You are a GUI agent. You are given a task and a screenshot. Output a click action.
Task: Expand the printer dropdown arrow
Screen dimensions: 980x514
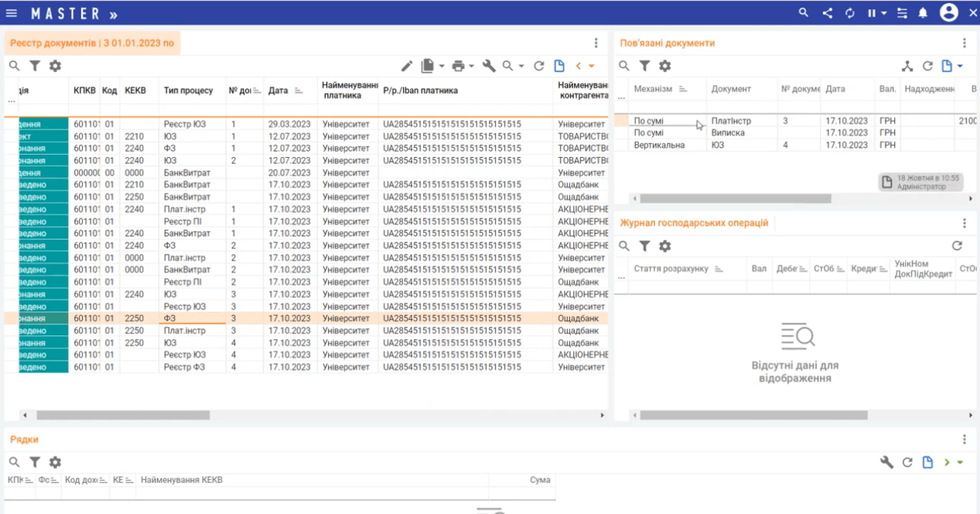click(x=473, y=67)
